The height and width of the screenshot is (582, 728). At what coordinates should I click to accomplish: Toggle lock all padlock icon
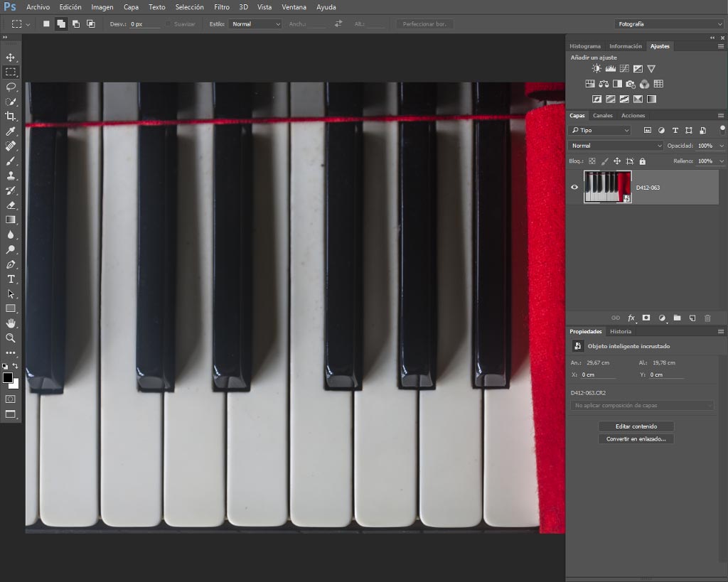point(643,161)
